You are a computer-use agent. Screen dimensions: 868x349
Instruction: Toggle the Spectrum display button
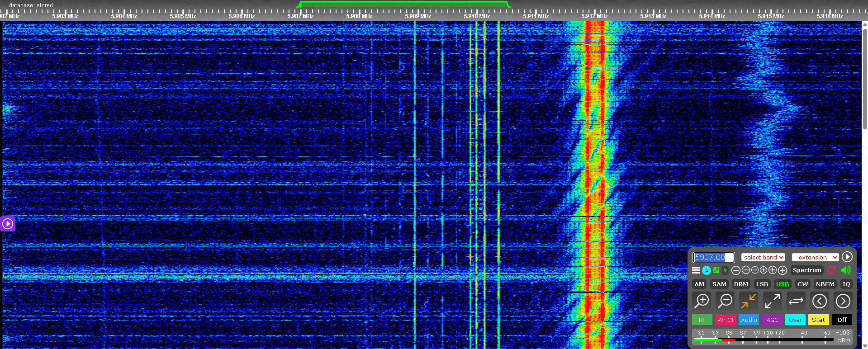(x=807, y=270)
